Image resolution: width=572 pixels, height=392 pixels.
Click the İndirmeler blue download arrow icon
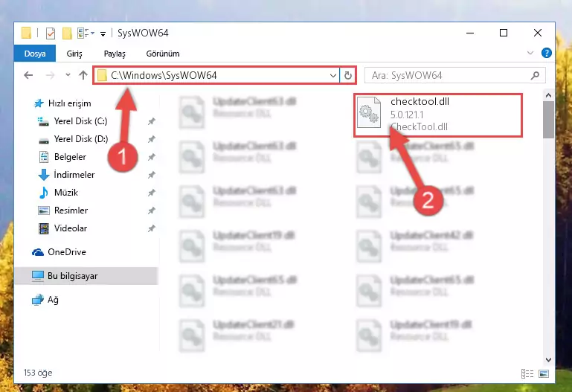pyautogui.click(x=44, y=175)
